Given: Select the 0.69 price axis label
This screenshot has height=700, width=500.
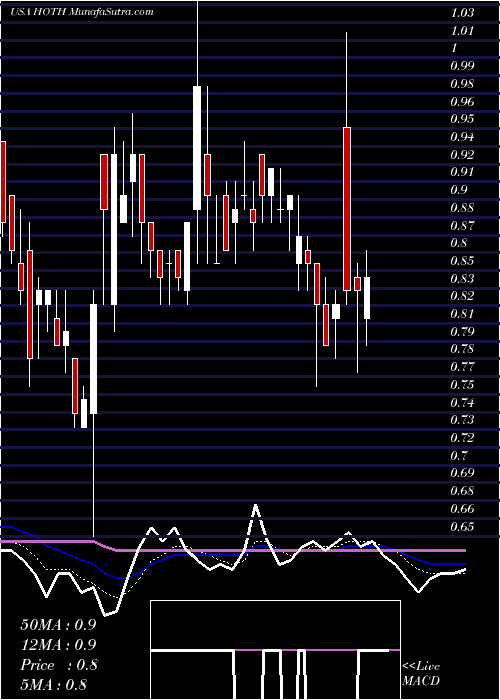Looking at the screenshot, I should (x=462, y=473).
